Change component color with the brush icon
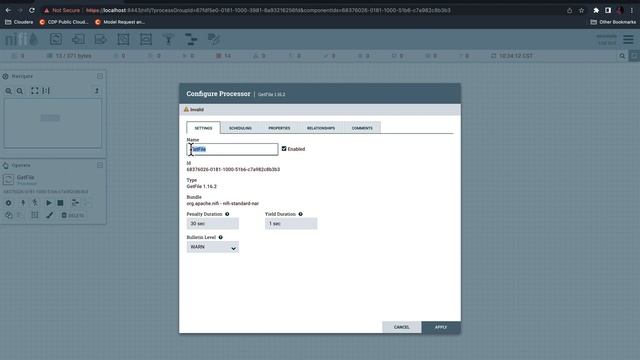Viewport: 640px width, 360px height. point(49,215)
